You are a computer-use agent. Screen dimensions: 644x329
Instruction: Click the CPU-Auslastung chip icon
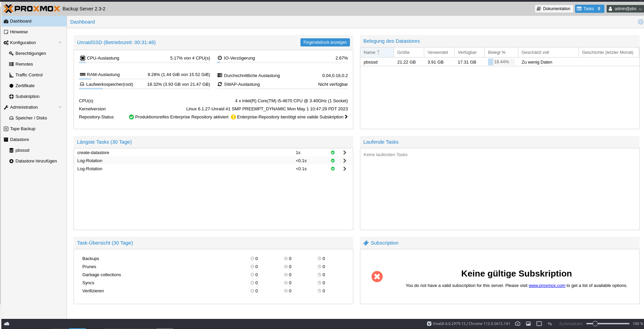[83, 58]
